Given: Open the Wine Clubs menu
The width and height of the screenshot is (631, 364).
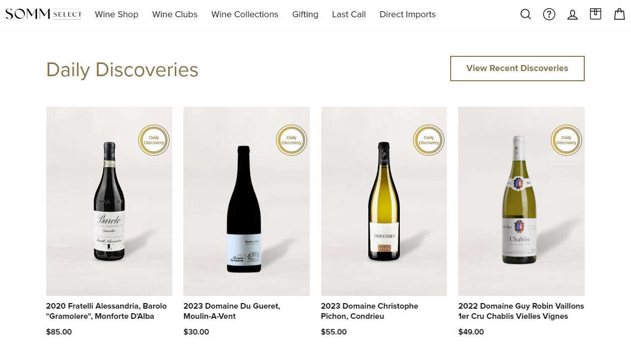Looking at the screenshot, I should click(x=175, y=14).
